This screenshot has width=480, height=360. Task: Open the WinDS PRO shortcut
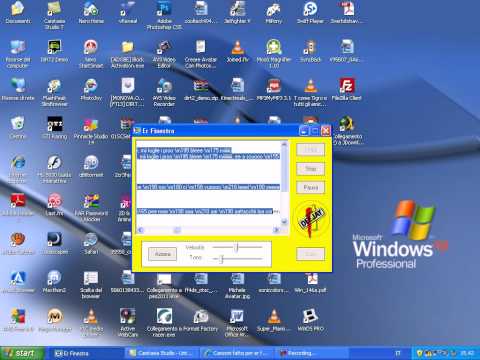pyautogui.click(x=310, y=319)
